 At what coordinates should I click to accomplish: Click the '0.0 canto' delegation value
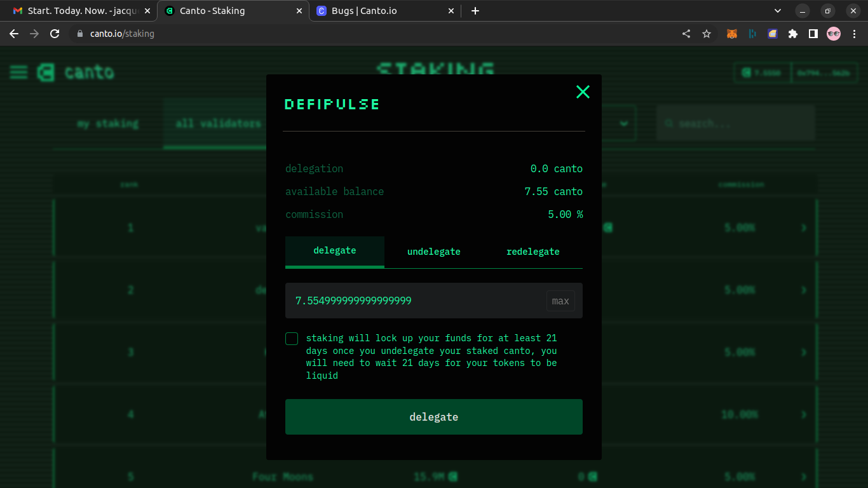(x=557, y=168)
